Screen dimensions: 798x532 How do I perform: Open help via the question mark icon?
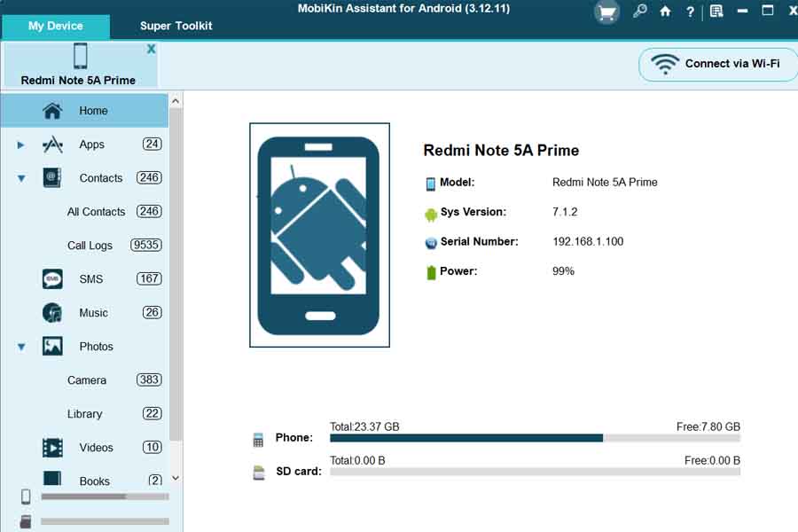pos(690,12)
